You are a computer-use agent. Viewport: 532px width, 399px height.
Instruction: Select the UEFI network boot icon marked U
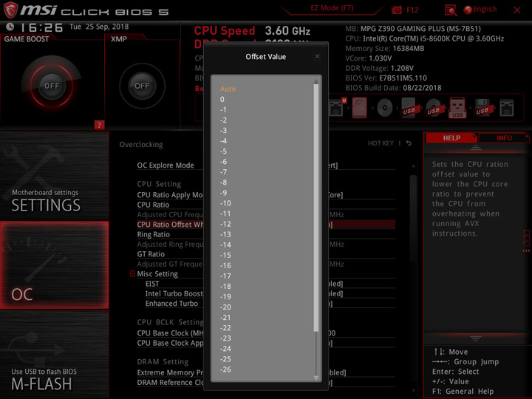(x=337, y=108)
